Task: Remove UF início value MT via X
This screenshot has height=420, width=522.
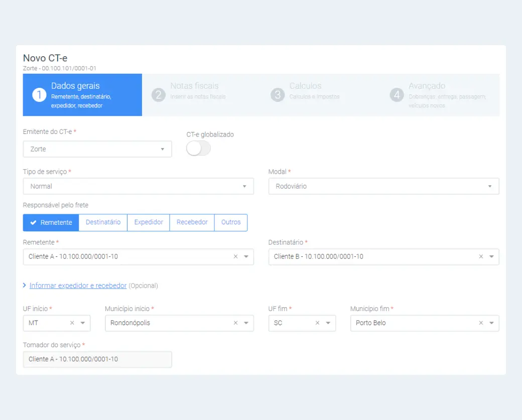Action: point(72,323)
